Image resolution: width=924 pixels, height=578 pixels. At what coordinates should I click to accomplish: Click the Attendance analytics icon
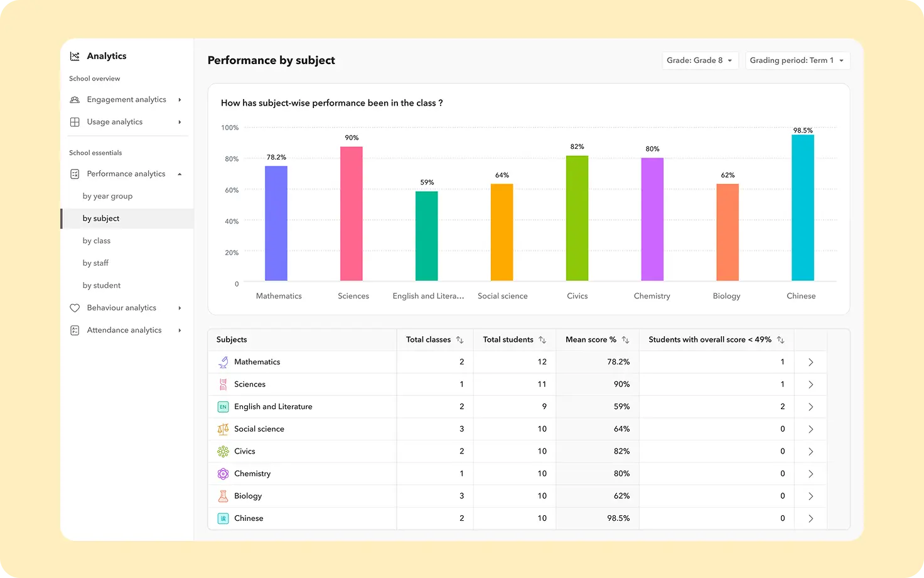[x=75, y=330]
